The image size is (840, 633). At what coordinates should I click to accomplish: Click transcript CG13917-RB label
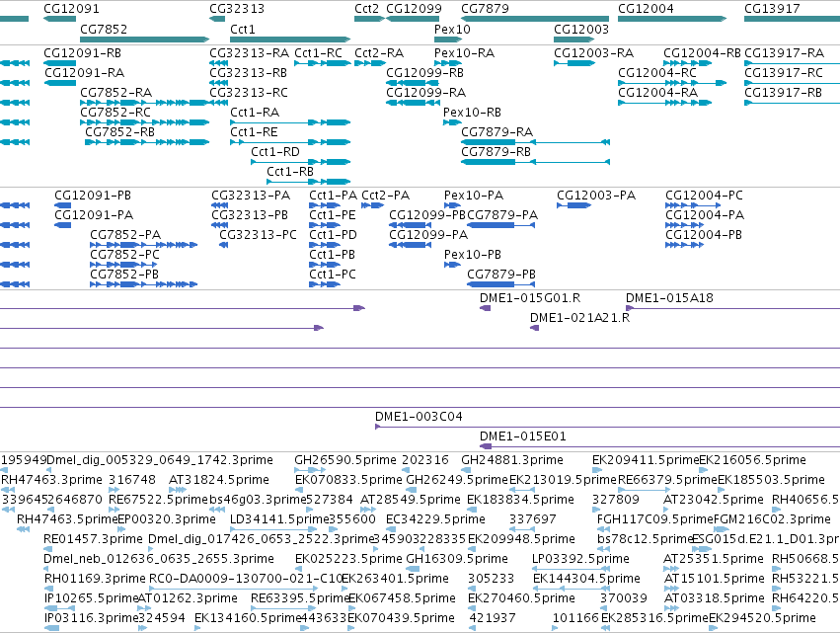(783, 93)
